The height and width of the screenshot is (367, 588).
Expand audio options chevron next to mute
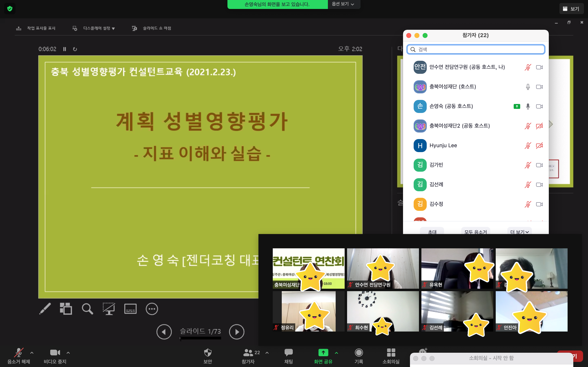[x=32, y=353]
